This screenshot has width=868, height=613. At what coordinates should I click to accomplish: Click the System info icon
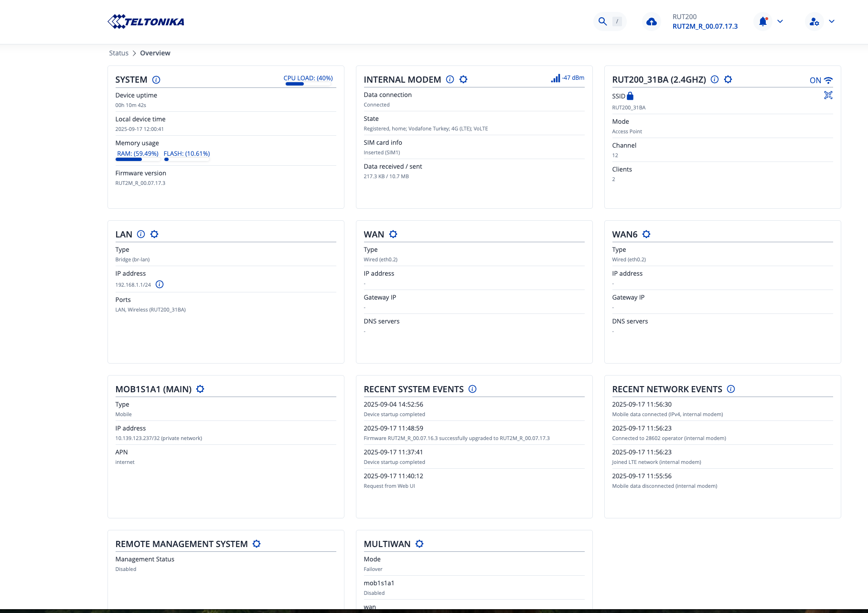156,80
